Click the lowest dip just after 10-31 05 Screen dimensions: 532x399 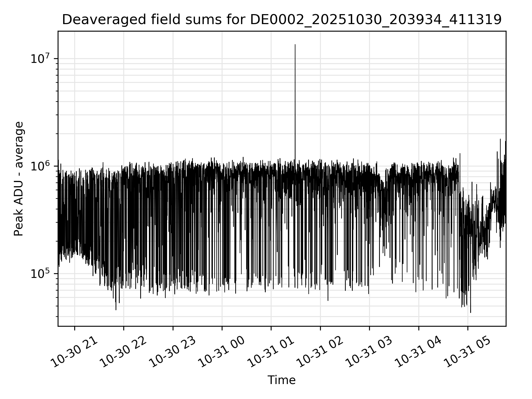click(470, 312)
